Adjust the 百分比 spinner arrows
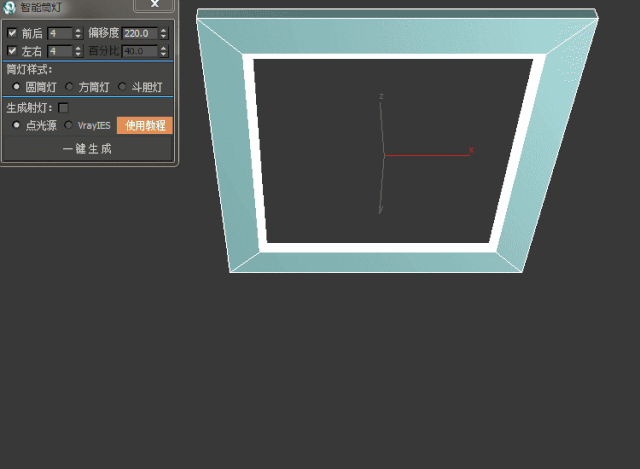Screen dimensions: 640x469 coord(164,51)
